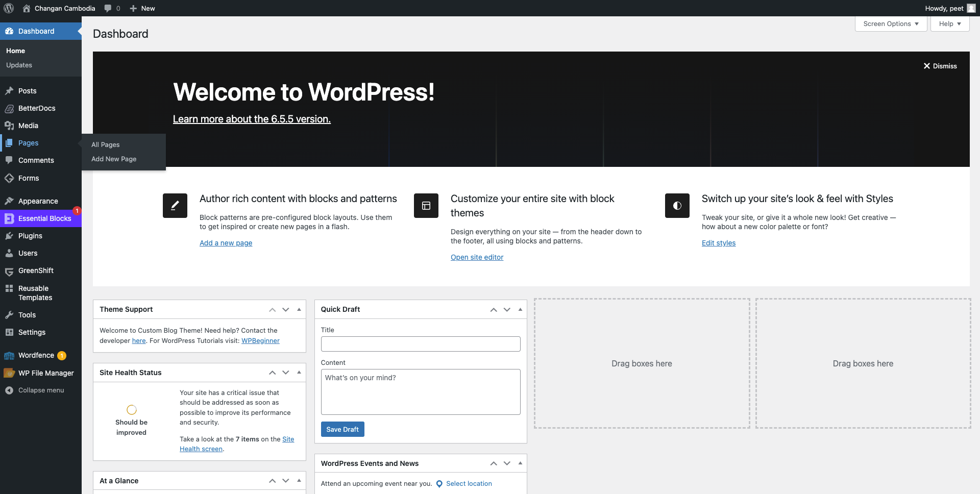Click the Essential Blocks red notification badge
This screenshot has width=980, height=494.
coord(77,211)
